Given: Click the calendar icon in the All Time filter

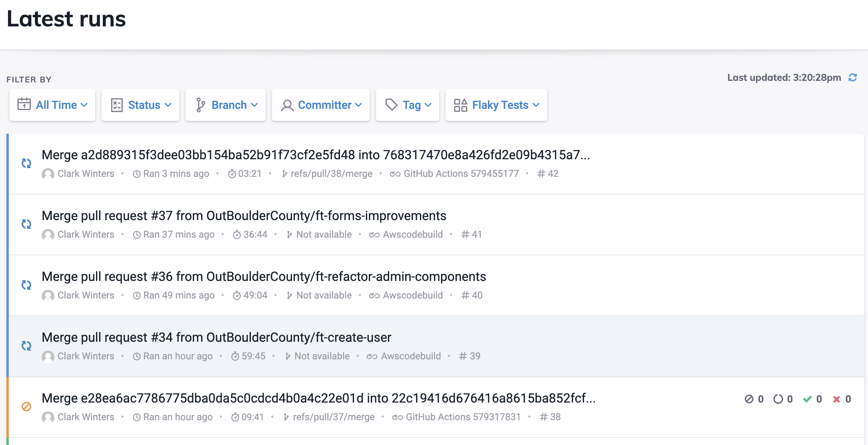Looking at the screenshot, I should tap(24, 104).
